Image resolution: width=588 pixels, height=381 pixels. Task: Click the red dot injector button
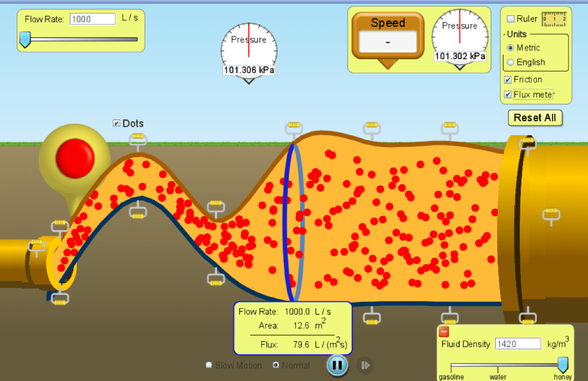(75, 158)
